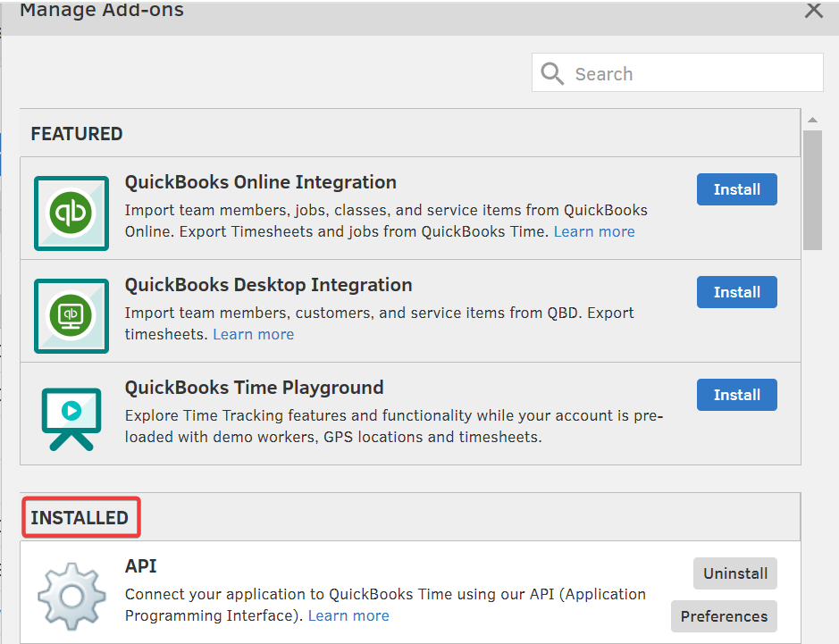This screenshot has width=839, height=644.
Task: Install the QuickBooks Online Integration add-on
Action: 736,189
